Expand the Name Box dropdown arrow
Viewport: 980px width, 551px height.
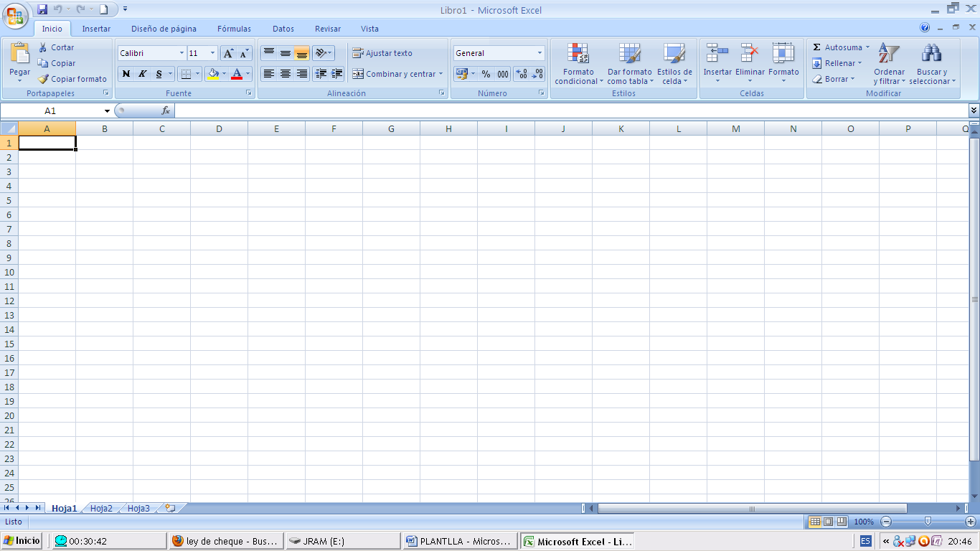coord(107,111)
